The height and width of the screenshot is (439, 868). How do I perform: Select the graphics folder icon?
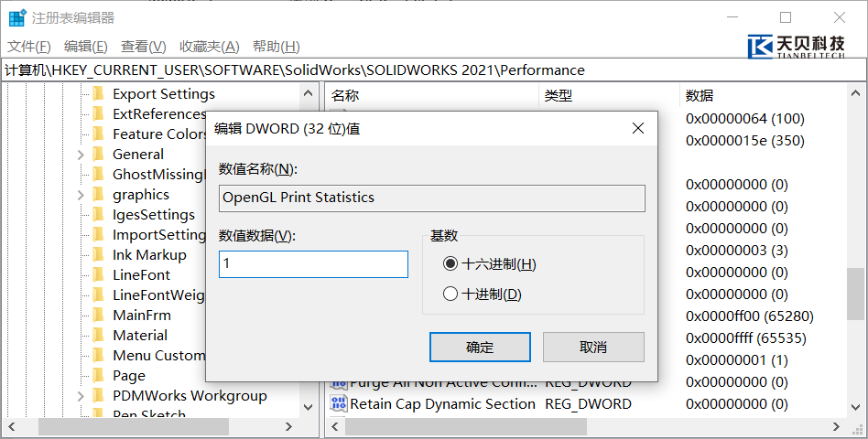[99, 195]
